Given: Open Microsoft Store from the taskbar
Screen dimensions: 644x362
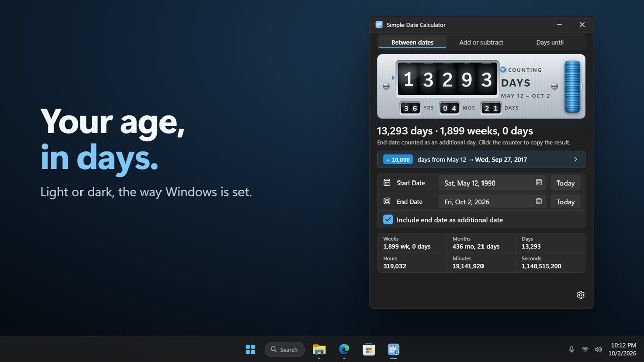Looking at the screenshot, I should [369, 349].
